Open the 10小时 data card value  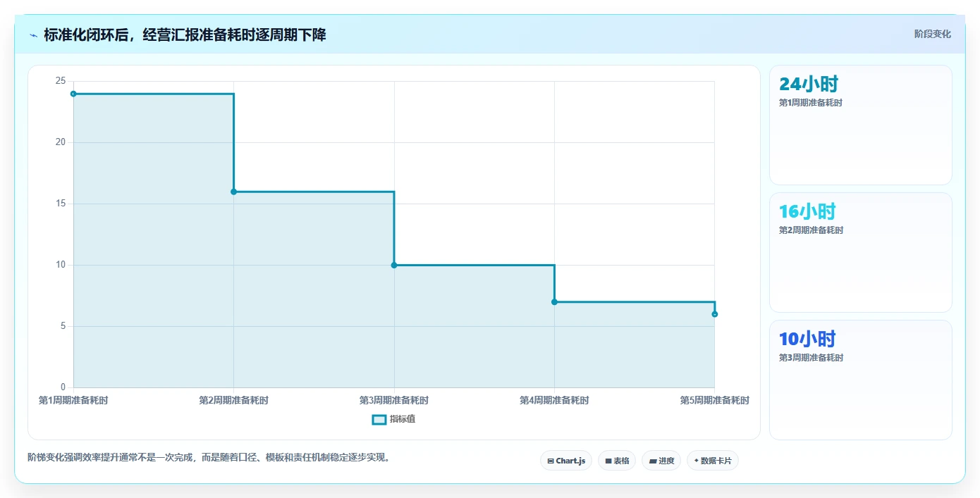click(807, 339)
